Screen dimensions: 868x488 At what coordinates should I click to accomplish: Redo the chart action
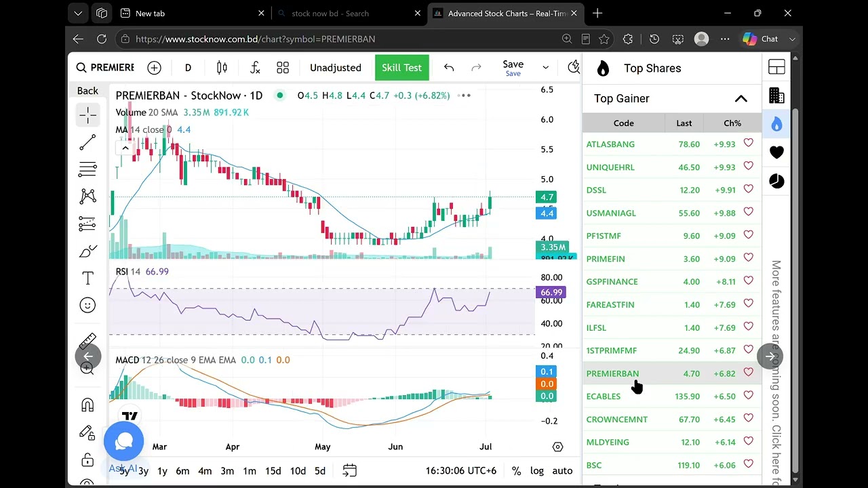[476, 67]
